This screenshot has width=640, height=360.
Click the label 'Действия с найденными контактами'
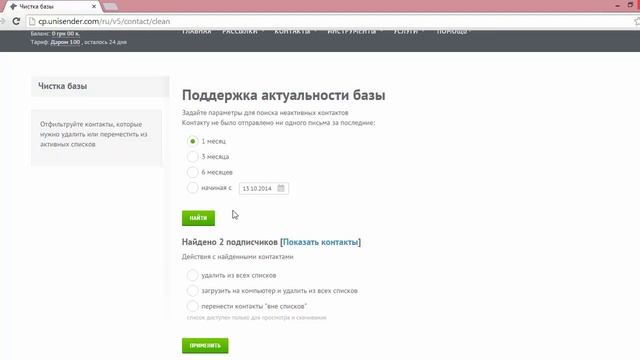(x=238, y=257)
